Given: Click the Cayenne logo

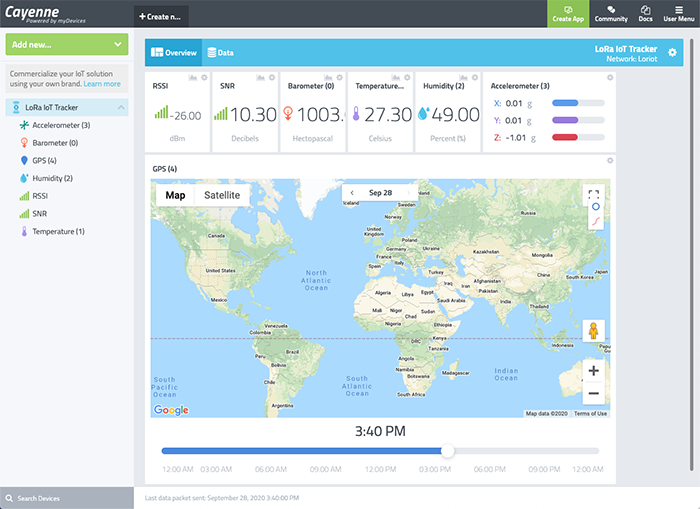Looking at the screenshot, I should point(45,14).
